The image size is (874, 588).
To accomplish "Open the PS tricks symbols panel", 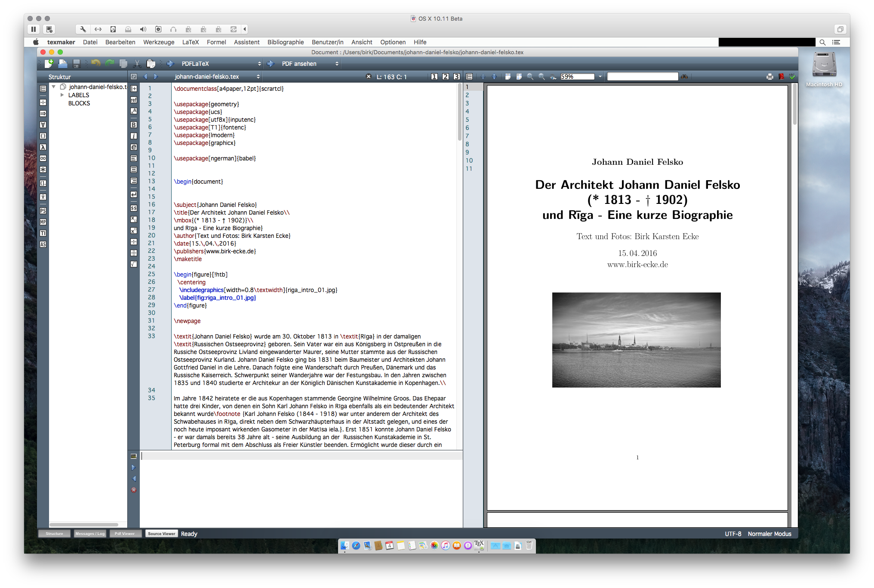I will [43, 211].
